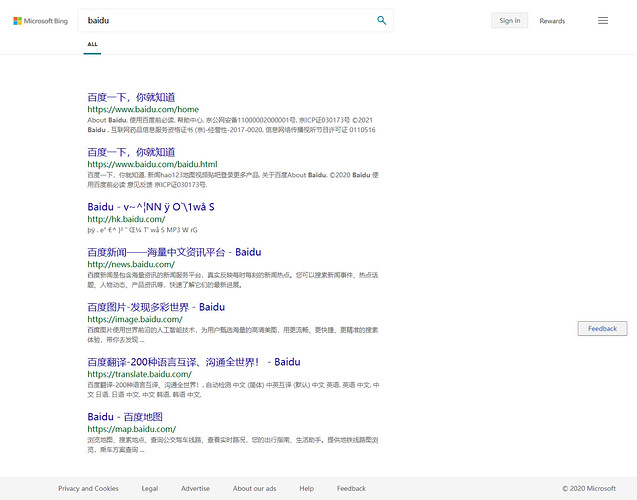Open the Advertise footer link
The width and height of the screenshot is (637, 500).
195,488
